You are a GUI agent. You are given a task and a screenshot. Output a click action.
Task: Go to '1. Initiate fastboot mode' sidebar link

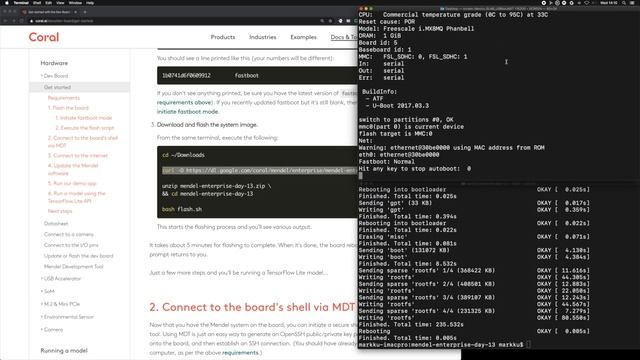(84, 118)
